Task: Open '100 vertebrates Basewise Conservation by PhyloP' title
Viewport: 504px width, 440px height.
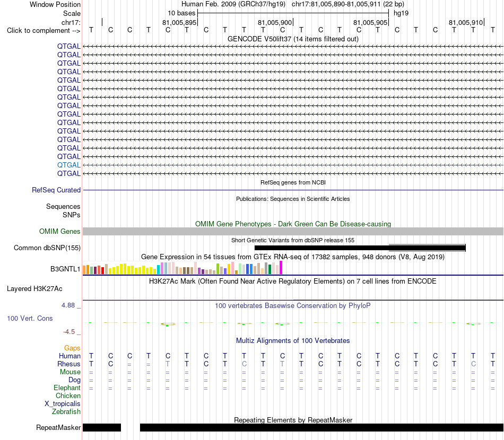Action: tap(293, 306)
